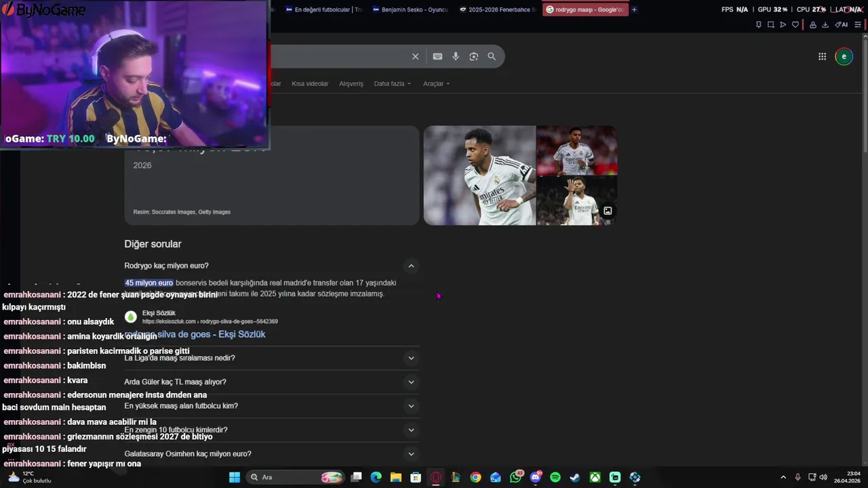The width and height of the screenshot is (868, 488).
Task: Open File Explorer from taskbar
Action: coord(395,477)
